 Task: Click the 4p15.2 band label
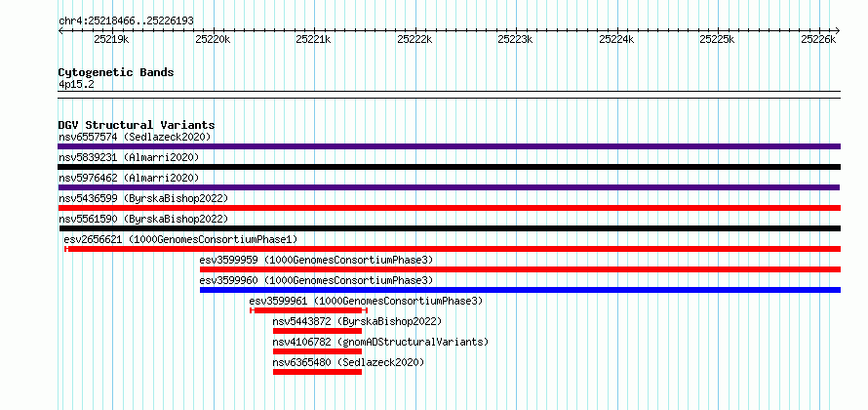coord(76,84)
